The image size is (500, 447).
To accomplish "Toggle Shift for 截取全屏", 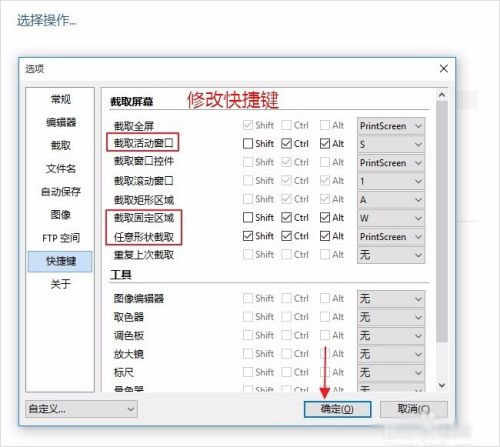I will pyautogui.click(x=248, y=125).
